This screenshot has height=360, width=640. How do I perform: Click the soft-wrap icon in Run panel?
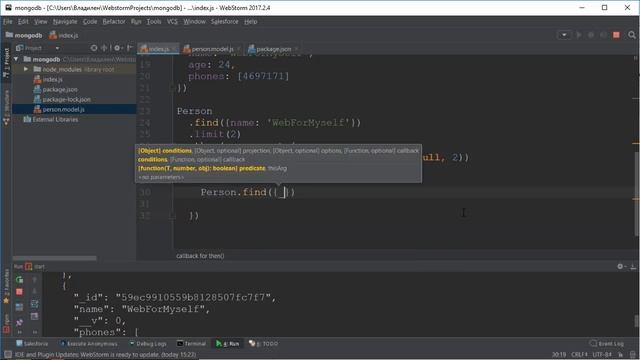click(x=35, y=304)
